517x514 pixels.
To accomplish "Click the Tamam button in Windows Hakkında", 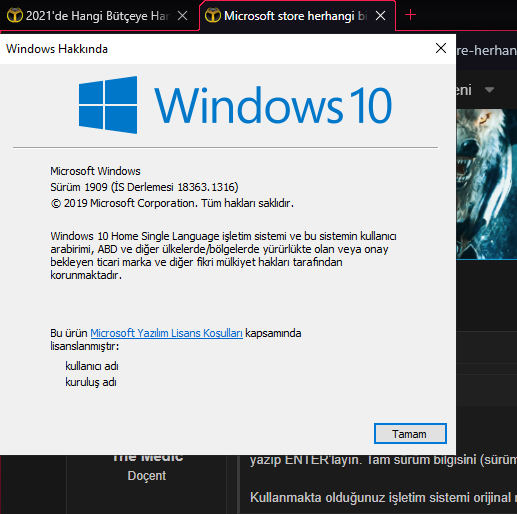I will [x=410, y=434].
